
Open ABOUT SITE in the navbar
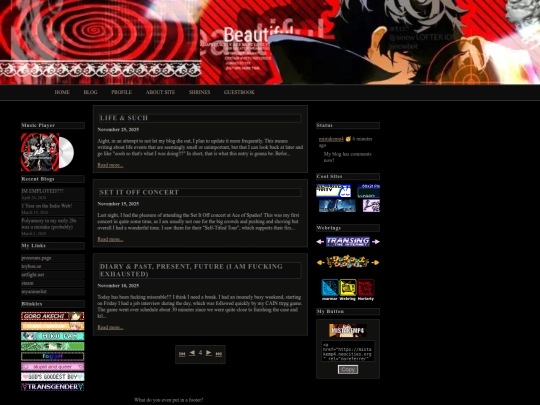[160, 92]
